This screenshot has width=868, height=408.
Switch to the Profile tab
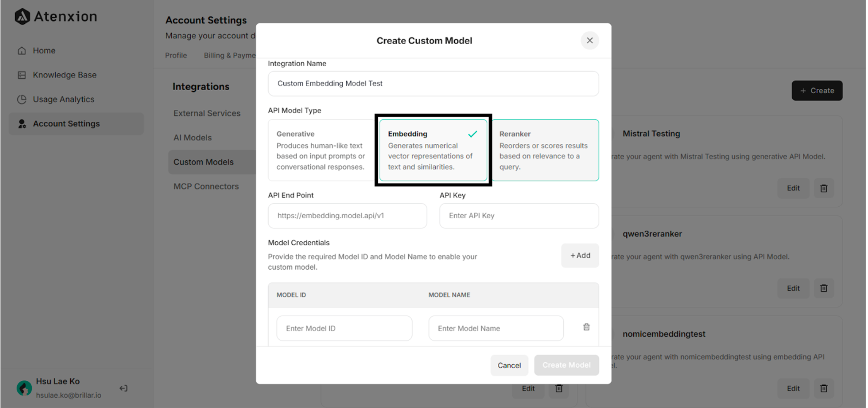pos(176,55)
